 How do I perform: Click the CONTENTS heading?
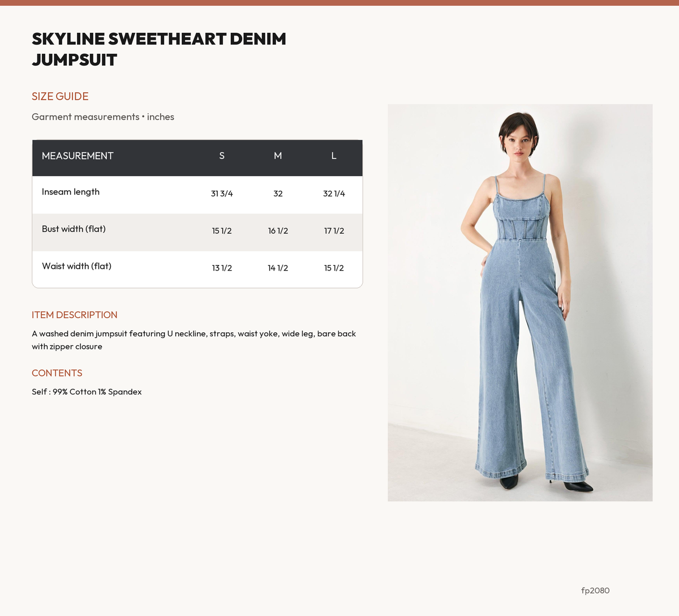pos(57,373)
